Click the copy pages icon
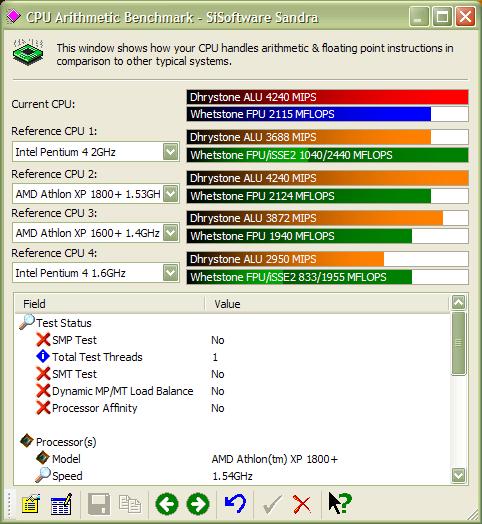Screen dimensions: 482x524 click(x=130, y=504)
